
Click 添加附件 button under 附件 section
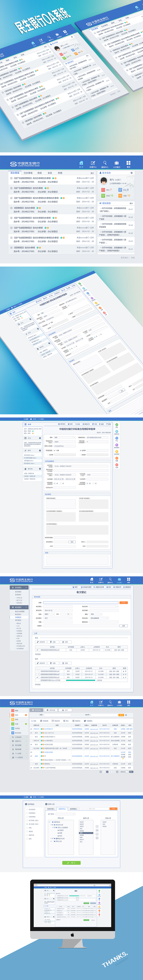[x=41, y=663]
